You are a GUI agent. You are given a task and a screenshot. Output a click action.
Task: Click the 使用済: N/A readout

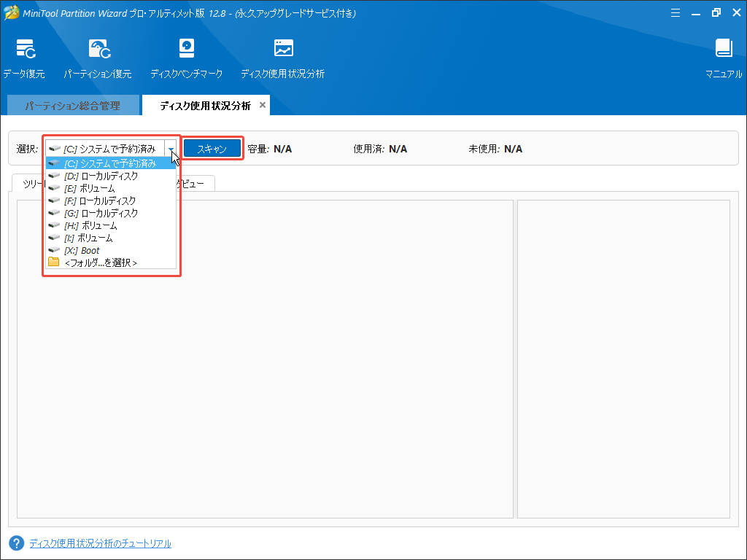click(380, 149)
